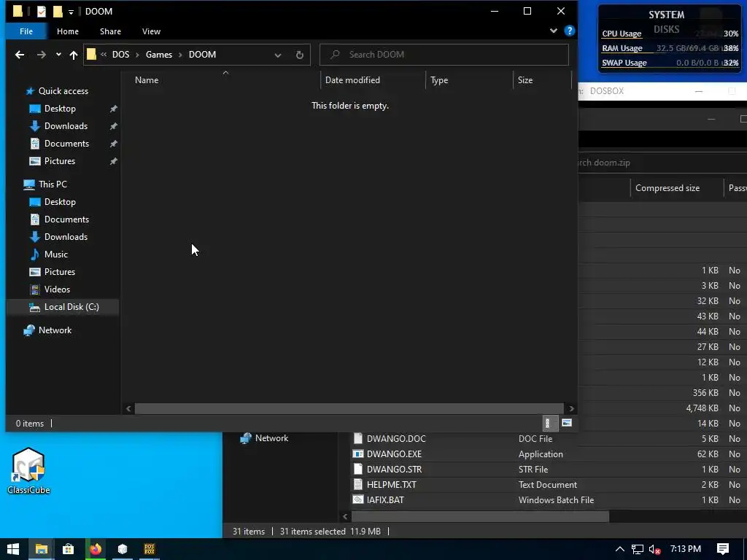Expand the ribbon with the chevron
This screenshot has height=560, width=747.
(x=553, y=31)
